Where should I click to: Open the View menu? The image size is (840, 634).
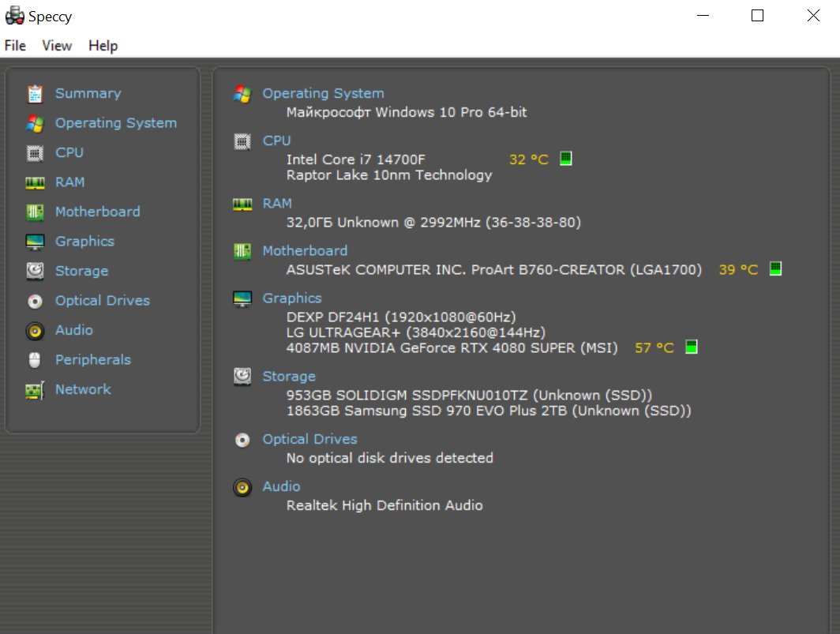[57, 46]
